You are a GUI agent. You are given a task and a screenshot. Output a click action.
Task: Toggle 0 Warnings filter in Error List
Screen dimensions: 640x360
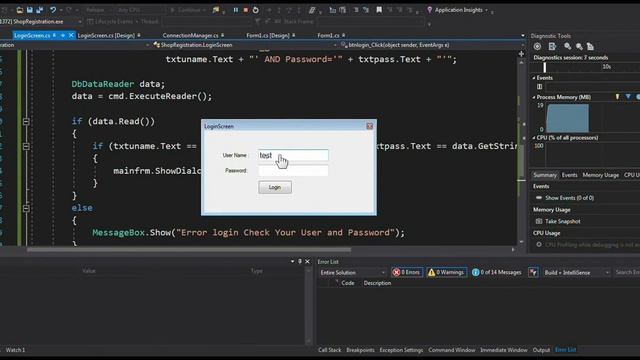click(446, 272)
